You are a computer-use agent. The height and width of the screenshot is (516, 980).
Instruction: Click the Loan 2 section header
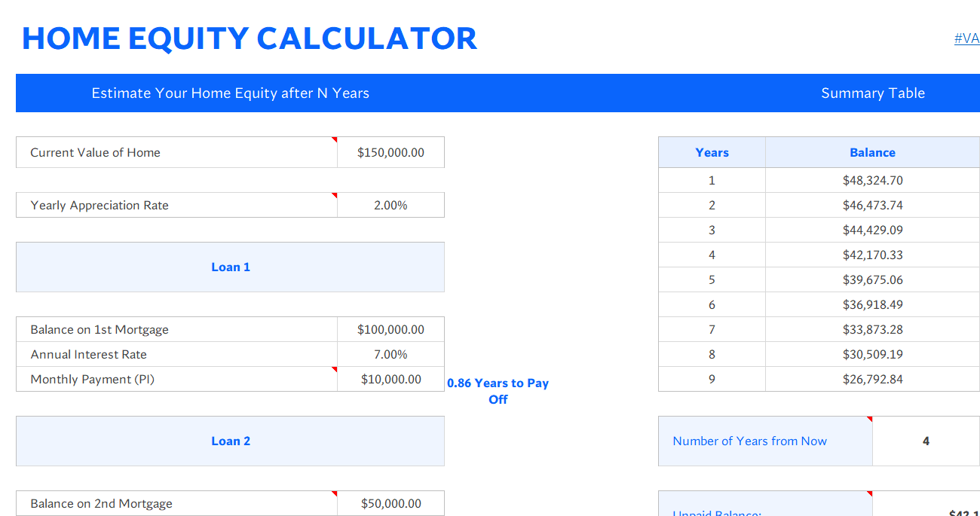click(230, 441)
